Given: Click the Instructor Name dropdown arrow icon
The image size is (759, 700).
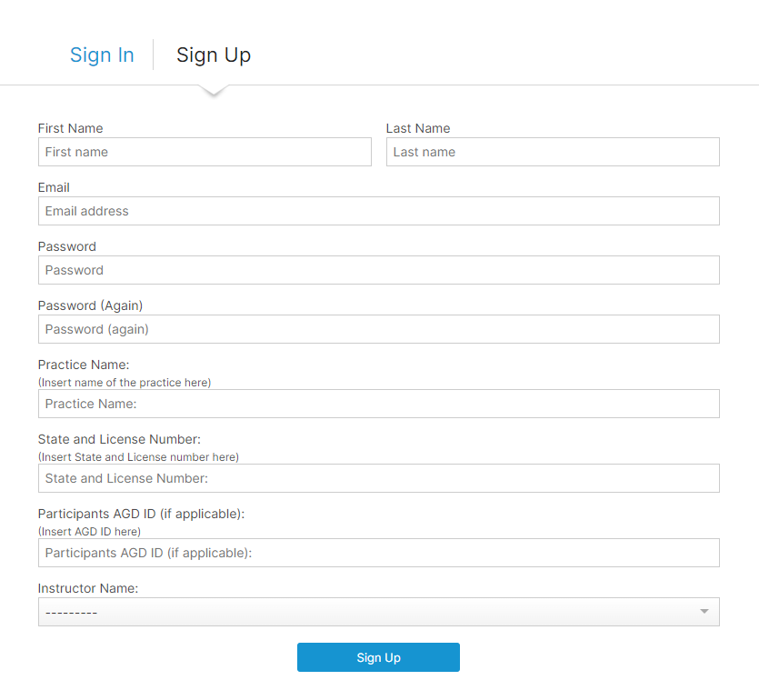Looking at the screenshot, I should click(x=704, y=612).
